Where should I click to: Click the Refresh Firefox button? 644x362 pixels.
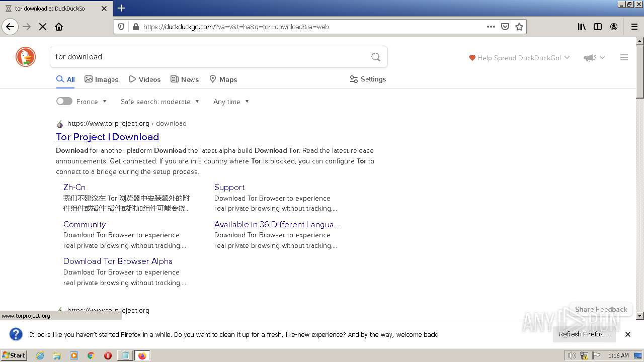pyautogui.click(x=584, y=334)
